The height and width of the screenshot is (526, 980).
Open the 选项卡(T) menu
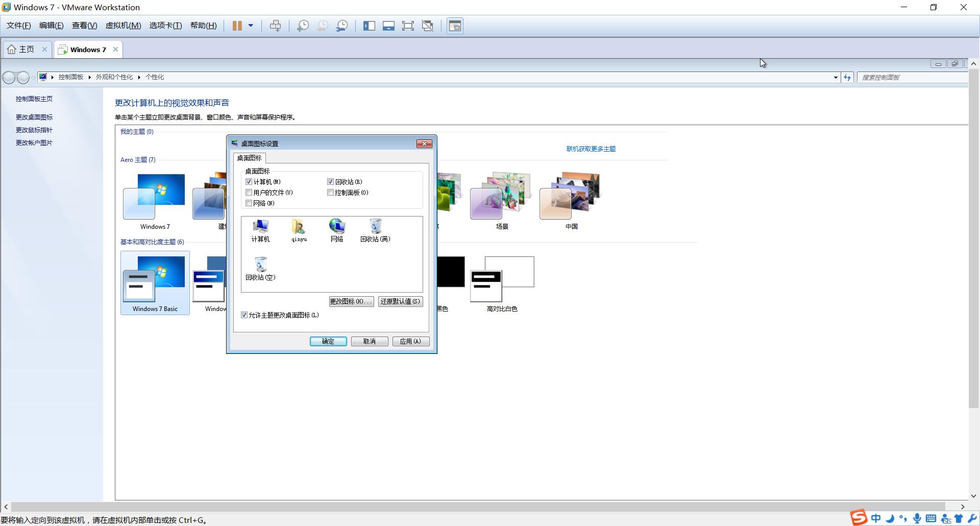(x=165, y=26)
